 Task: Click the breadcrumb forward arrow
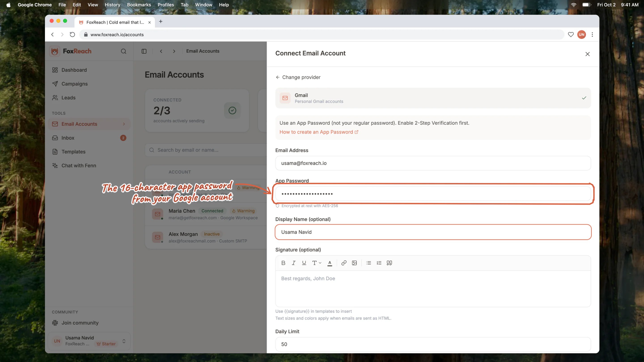tap(174, 51)
